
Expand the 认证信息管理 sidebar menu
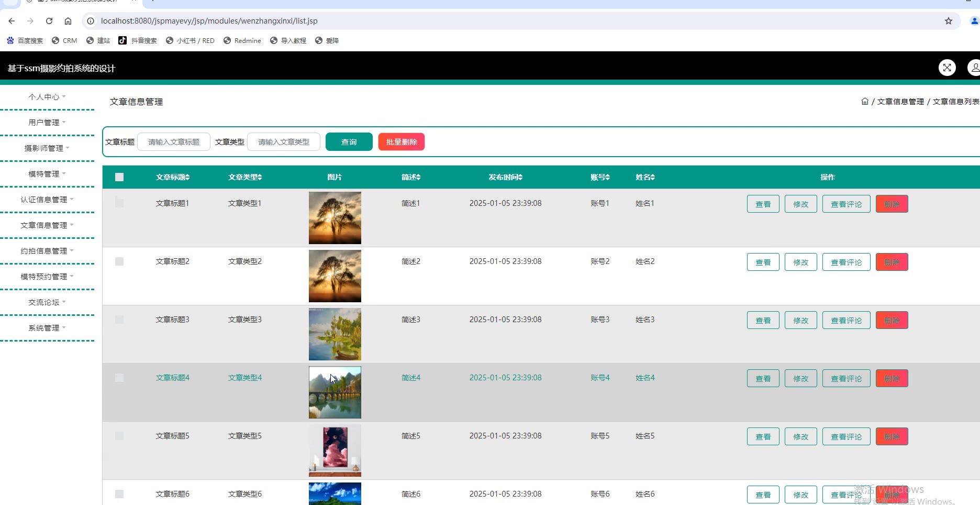(x=47, y=200)
